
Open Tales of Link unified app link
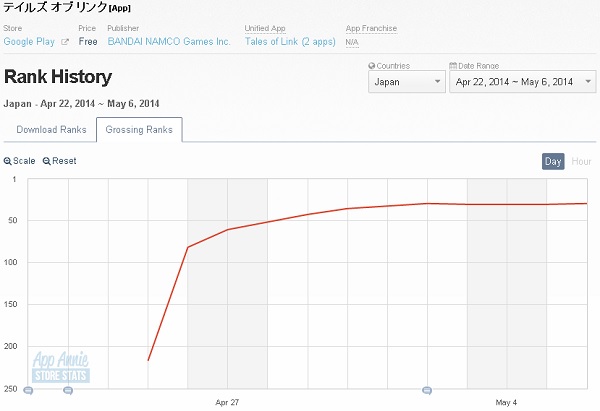pyautogui.click(x=289, y=42)
